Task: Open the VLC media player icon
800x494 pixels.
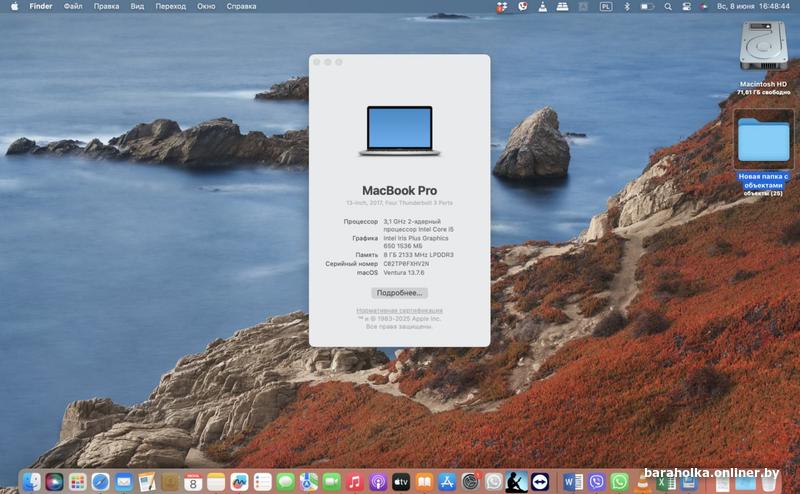Action: point(642,483)
